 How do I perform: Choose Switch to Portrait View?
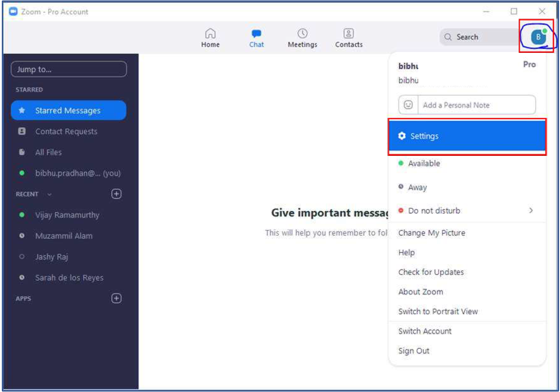[438, 311]
